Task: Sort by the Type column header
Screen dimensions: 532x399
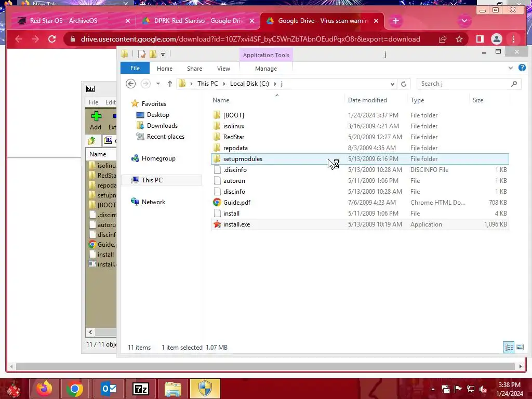Action: pyautogui.click(x=417, y=100)
